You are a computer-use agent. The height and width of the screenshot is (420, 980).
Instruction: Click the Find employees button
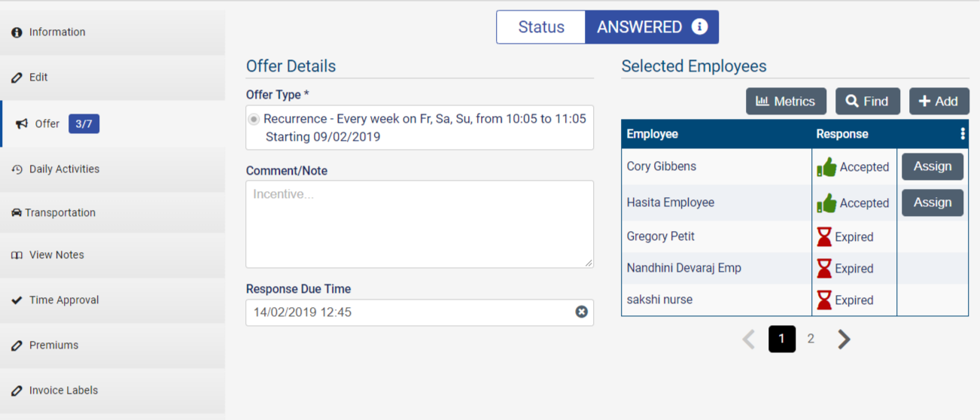pos(867,102)
